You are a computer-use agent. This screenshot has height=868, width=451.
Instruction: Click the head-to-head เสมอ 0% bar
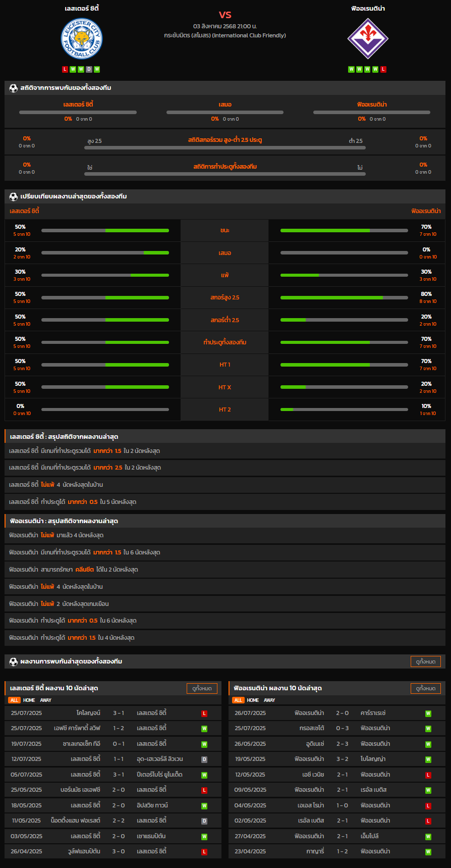[225, 113]
